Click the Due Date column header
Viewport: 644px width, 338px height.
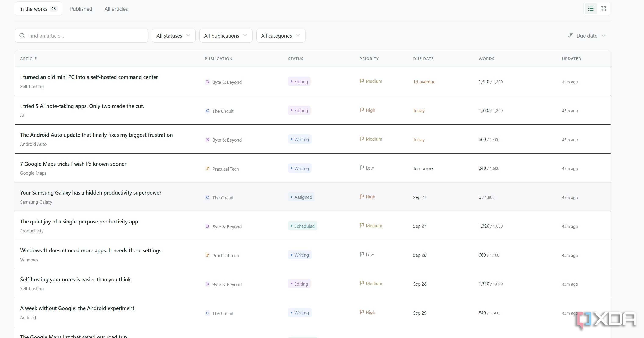(x=423, y=59)
